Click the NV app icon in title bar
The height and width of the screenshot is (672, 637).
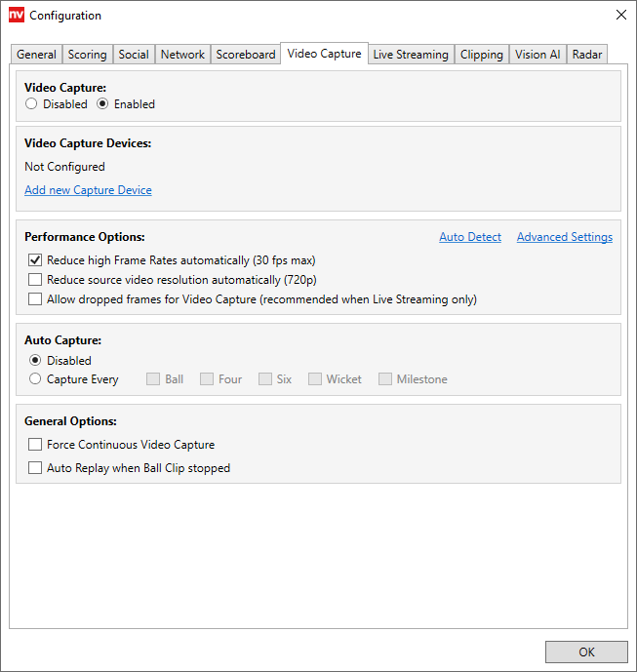pyautogui.click(x=16, y=16)
